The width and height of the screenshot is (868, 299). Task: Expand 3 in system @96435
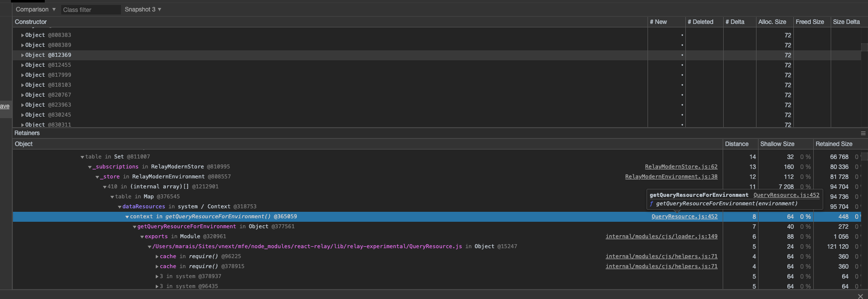[x=157, y=287]
